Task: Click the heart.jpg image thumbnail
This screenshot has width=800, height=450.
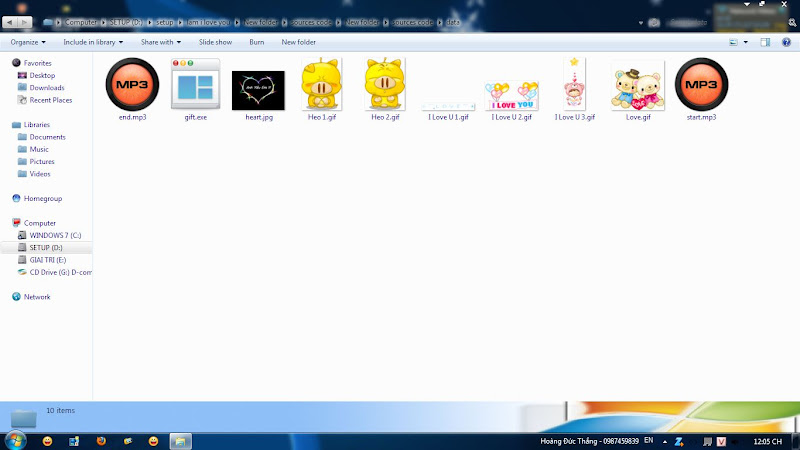Action: [258, 89]
